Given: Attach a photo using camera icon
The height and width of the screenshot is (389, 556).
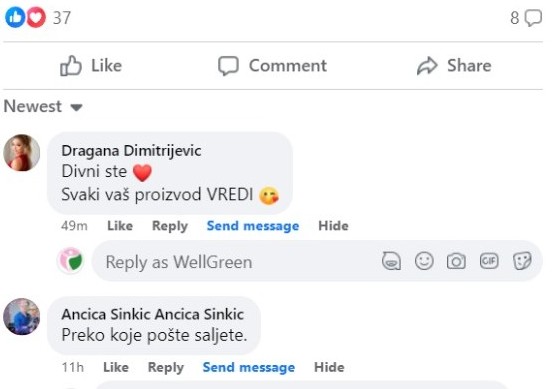Looking at the screenshot, I should [x=456, y=261].
